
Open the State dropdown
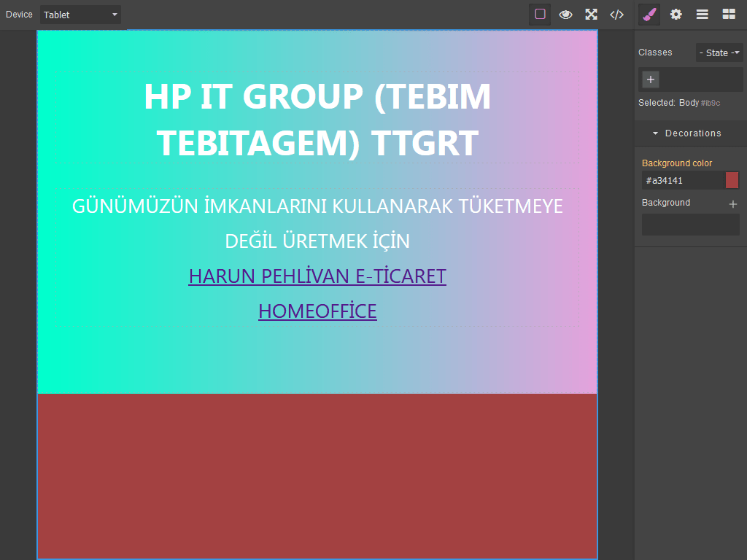coord(719,52)
